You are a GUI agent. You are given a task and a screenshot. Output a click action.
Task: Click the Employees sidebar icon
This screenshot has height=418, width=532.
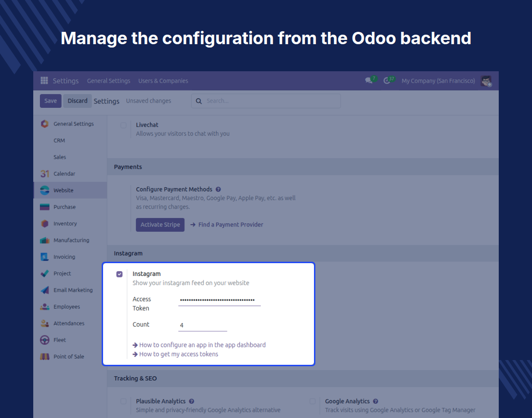[x=45, y=307]
